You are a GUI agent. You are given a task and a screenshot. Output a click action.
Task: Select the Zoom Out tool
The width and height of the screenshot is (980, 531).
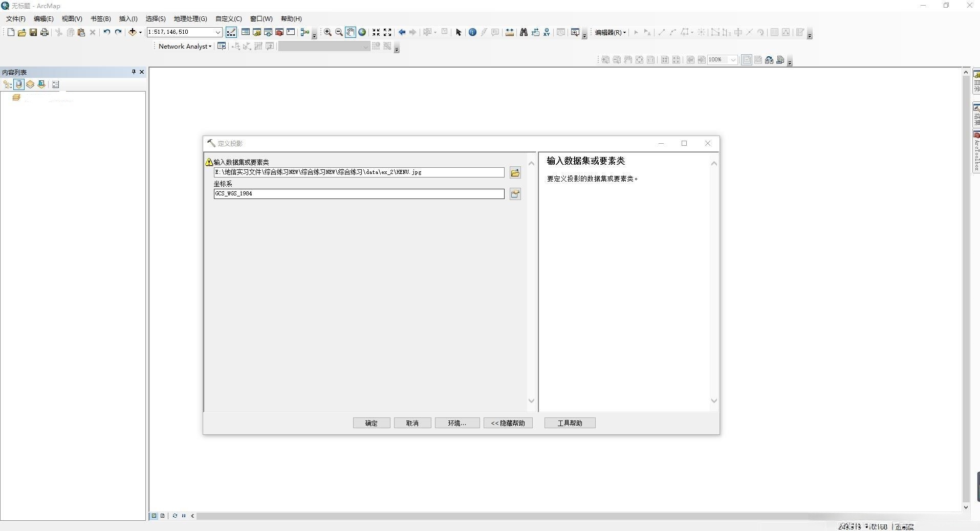[339, 32]
